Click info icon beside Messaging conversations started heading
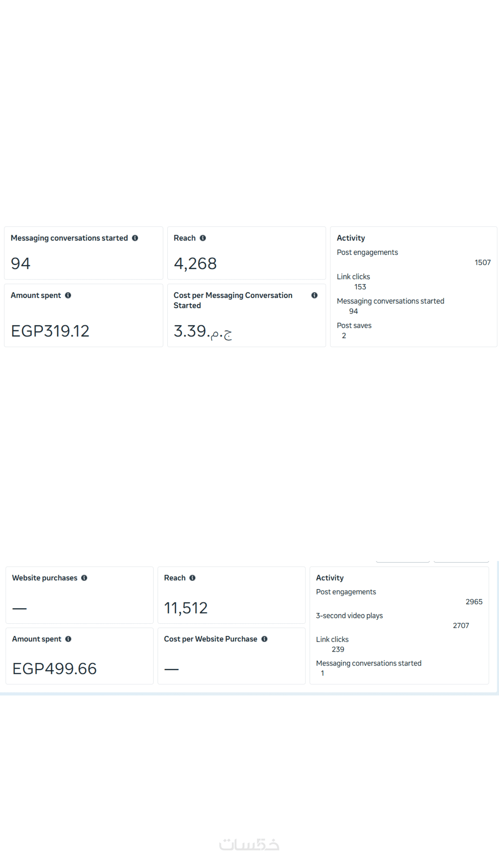 click(135, 238)
